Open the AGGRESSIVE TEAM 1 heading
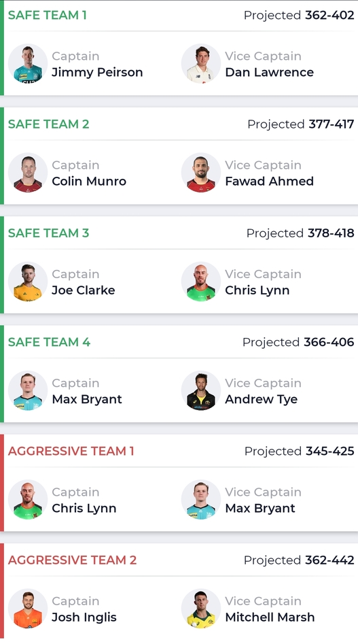 click(x=71, y=451)
